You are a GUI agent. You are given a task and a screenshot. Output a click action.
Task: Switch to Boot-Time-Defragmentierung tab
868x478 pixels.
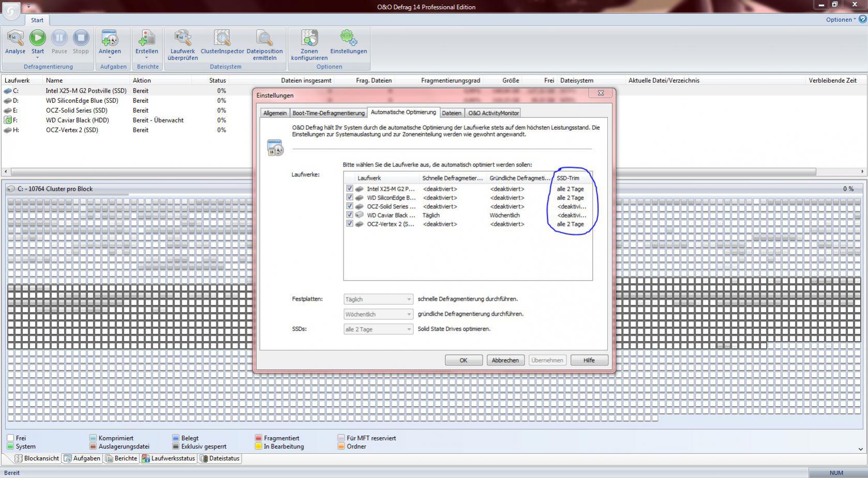pos(328,113)
